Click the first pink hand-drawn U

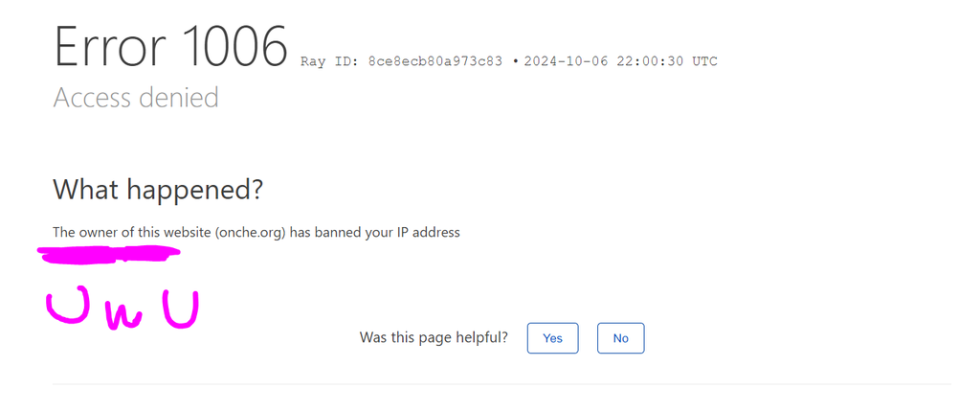point(67,307)
